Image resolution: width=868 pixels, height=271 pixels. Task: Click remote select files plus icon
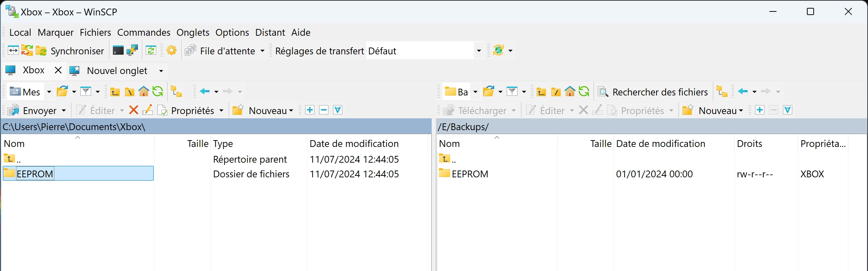tap(760, 110)
